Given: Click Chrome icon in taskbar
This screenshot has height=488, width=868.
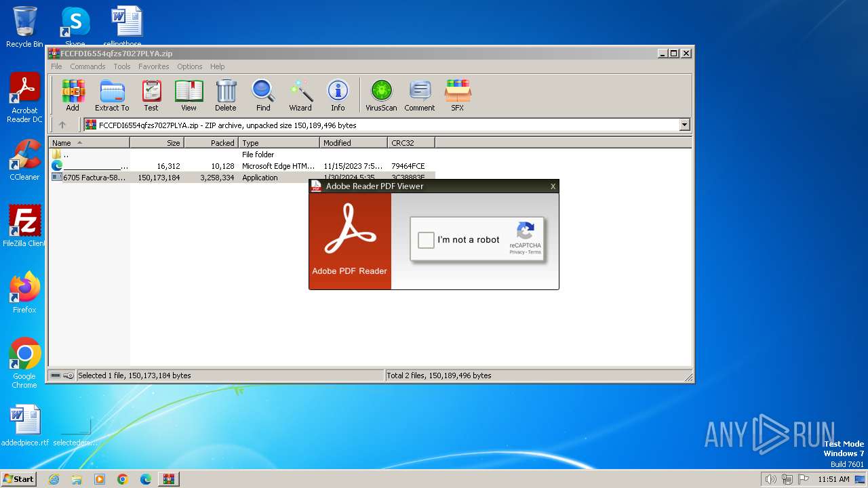Looking at the screenshot, I should point(123,479).
